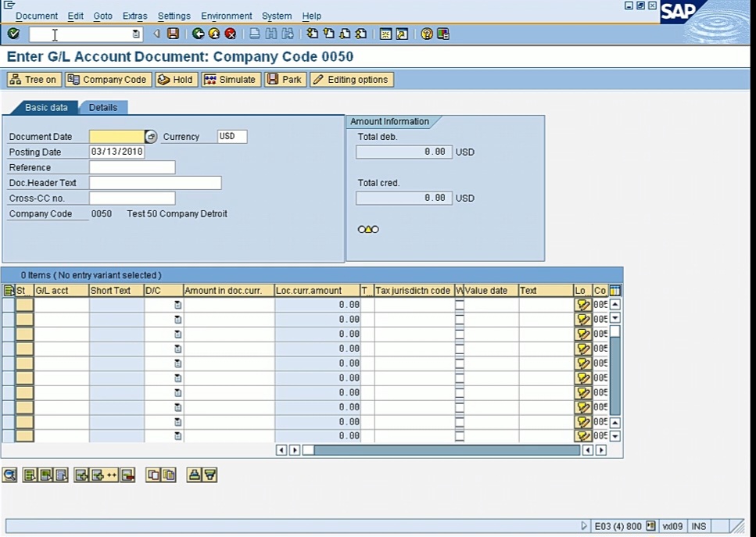The image size is (756, 537).
Task: Create a new session via toolbar icon
Action: [x=385, y=34]
